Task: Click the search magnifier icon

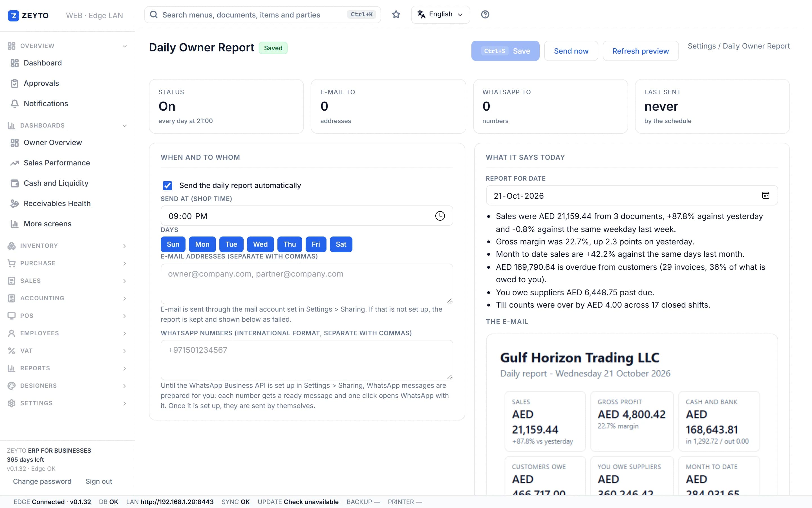Action: (154, 14)
